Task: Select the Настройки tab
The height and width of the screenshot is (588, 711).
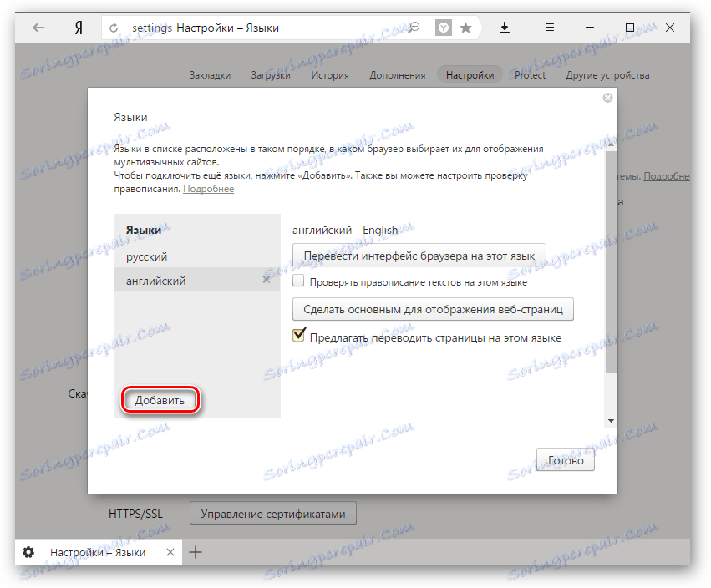Action: click(x=470, y=75)
